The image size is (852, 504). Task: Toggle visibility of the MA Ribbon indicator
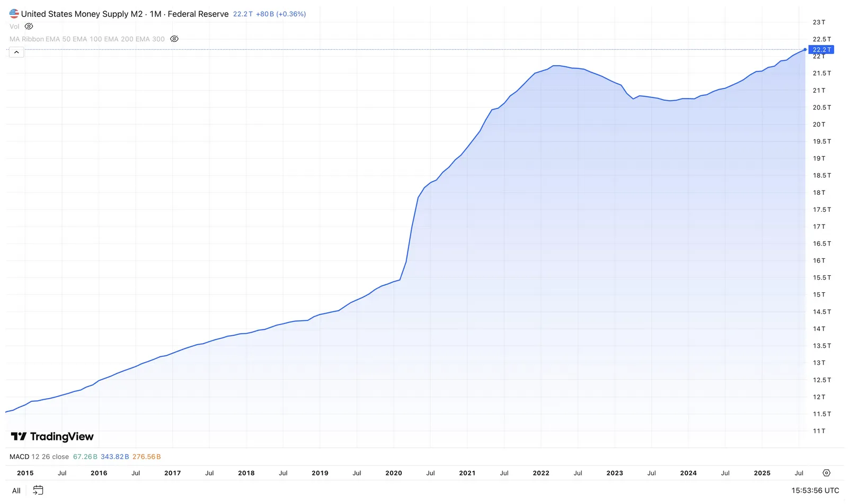click(x=174, y=39)
